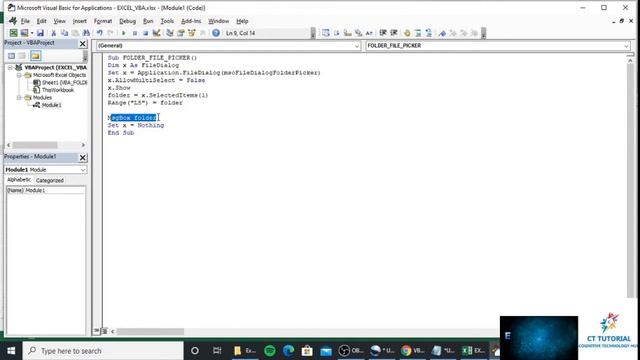640x360 pixels.
Task: Click the (Name) Module1 property field
Action: tap(46, 191)
